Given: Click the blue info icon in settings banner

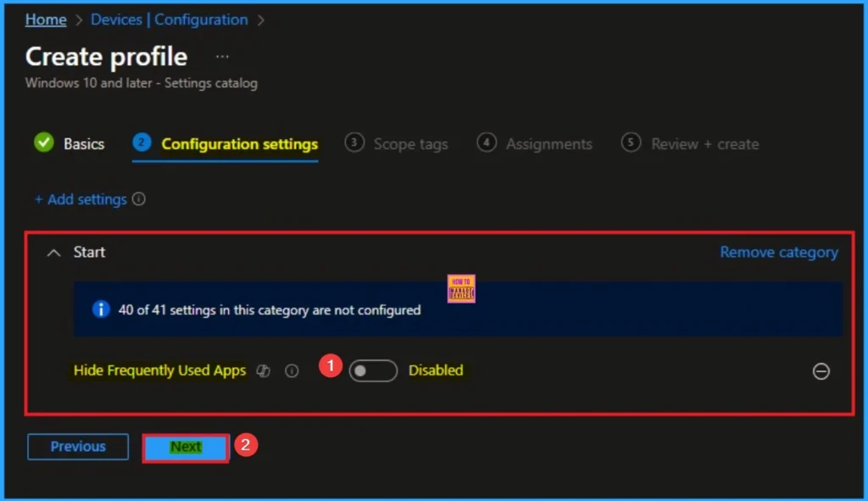Looking at the screenshot, I should 101,309.
